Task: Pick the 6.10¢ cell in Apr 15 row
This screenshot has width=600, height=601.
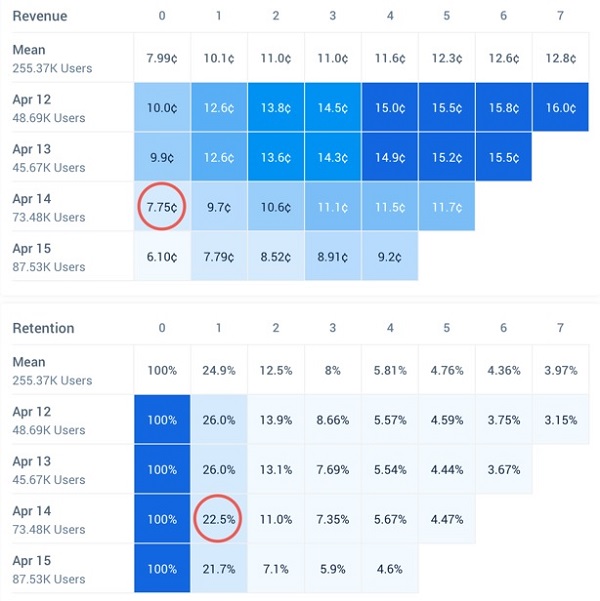Action: pos(161,256)
